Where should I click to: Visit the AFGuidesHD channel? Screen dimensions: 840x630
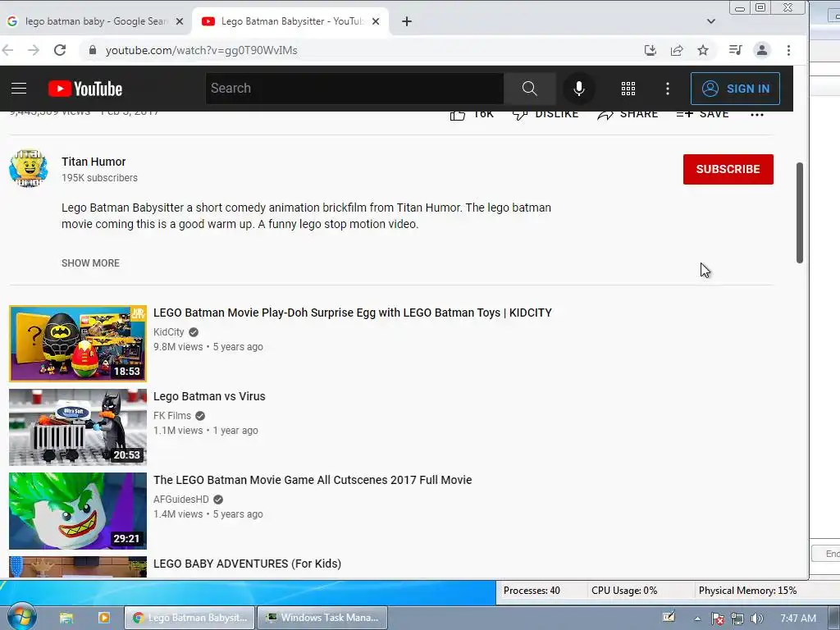(x=181, y=500)
